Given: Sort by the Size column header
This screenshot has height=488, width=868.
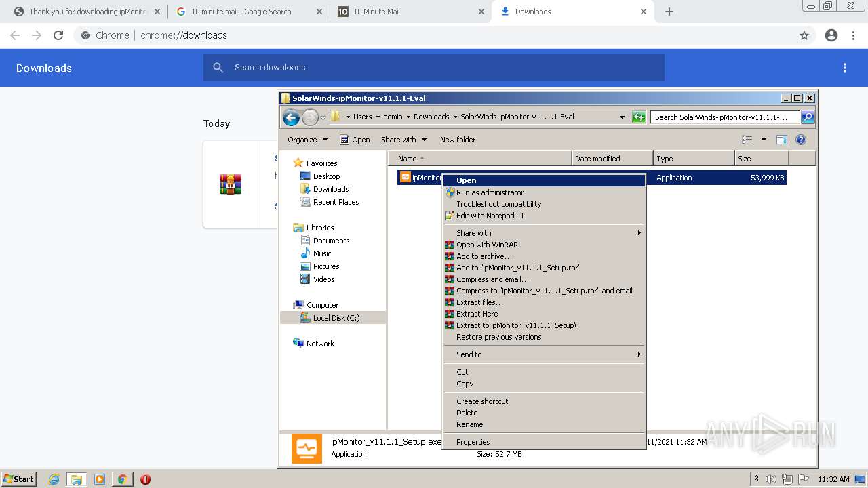Looking at the screenshot, I should (x=762, y=159).
